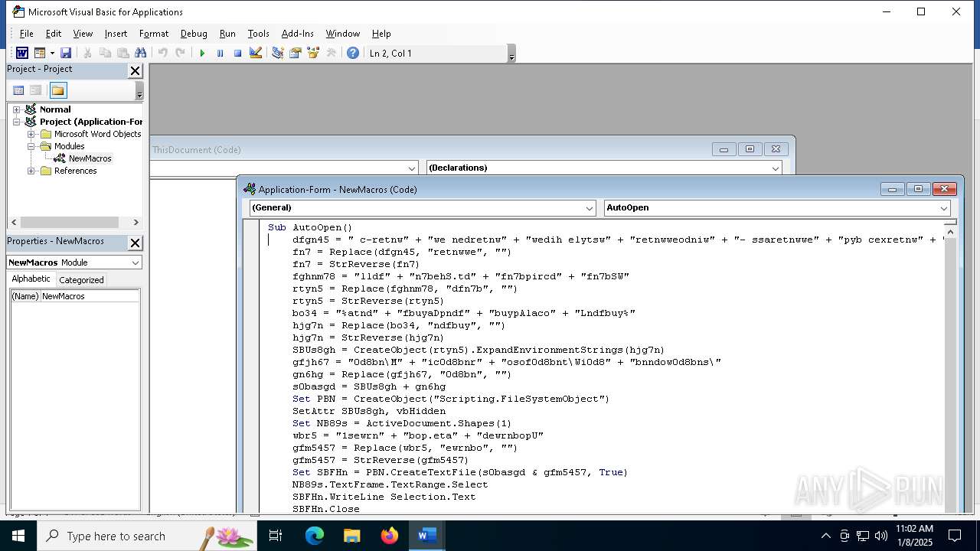Open the Insert object dropdown arrow

[x=52, y=53]
